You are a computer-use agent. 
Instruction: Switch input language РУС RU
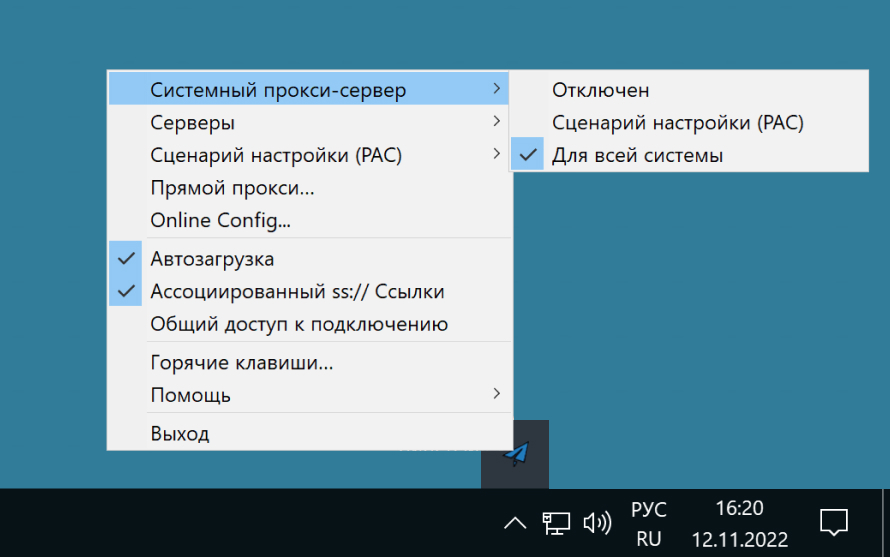[x=648, y=524]
